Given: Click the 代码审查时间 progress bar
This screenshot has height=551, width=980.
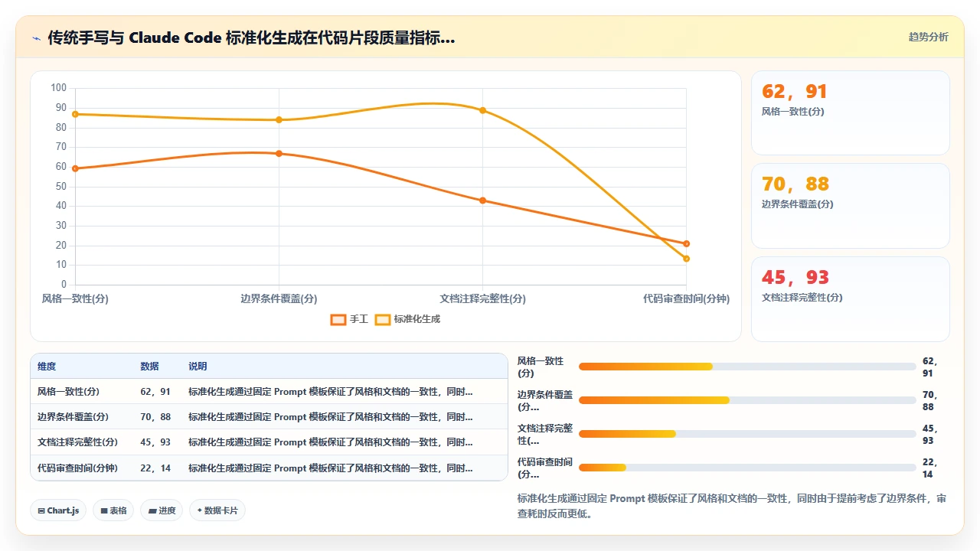Looking at the screenshot, I should tap(747, 468).
